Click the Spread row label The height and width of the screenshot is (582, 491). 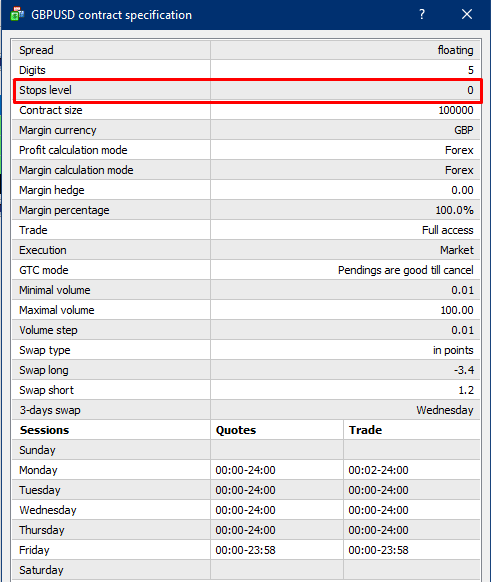pyautogui.click(x=36, y=50)
